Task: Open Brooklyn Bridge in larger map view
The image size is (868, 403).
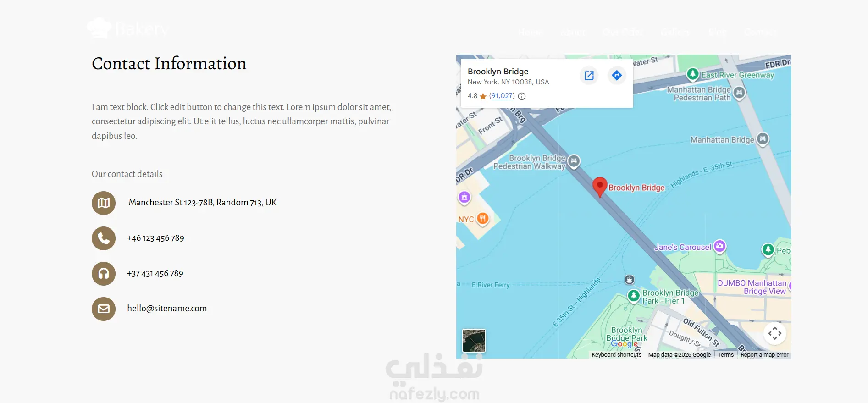Action: [x=589, y=75]
